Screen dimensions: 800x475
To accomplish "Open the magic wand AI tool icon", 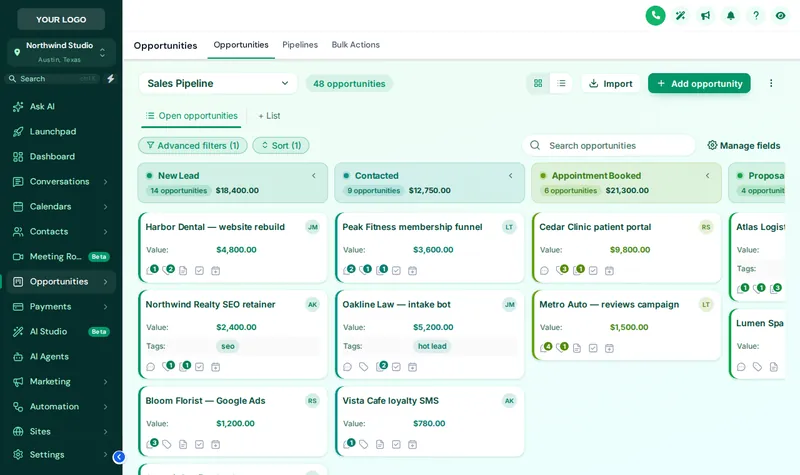I will (680, 16).
